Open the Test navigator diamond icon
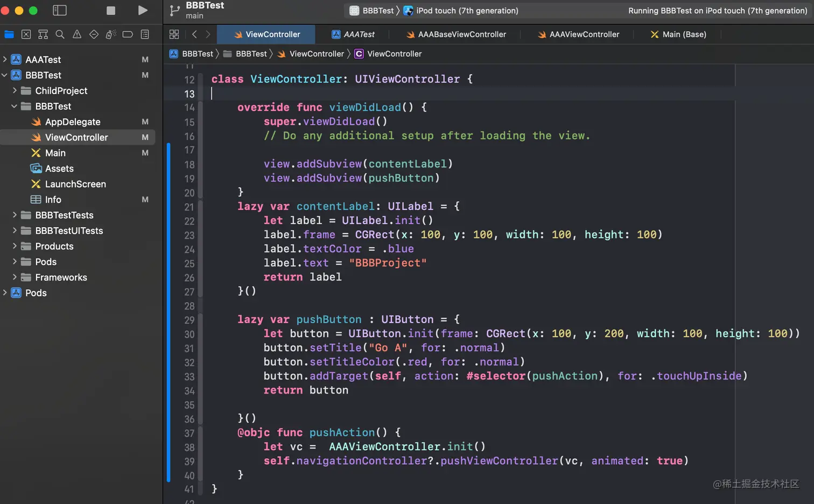814x504 pixels. 94,34
